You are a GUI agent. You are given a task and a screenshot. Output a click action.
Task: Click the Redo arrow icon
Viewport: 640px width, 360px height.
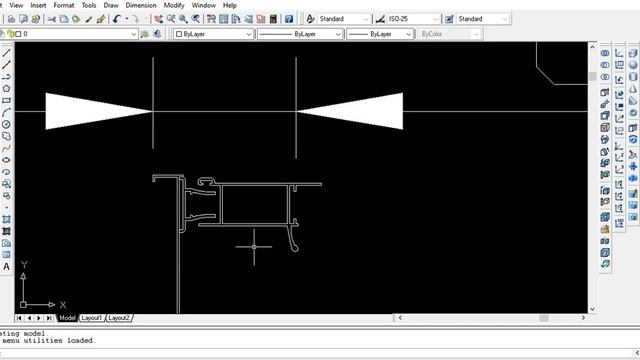(136, 19)
